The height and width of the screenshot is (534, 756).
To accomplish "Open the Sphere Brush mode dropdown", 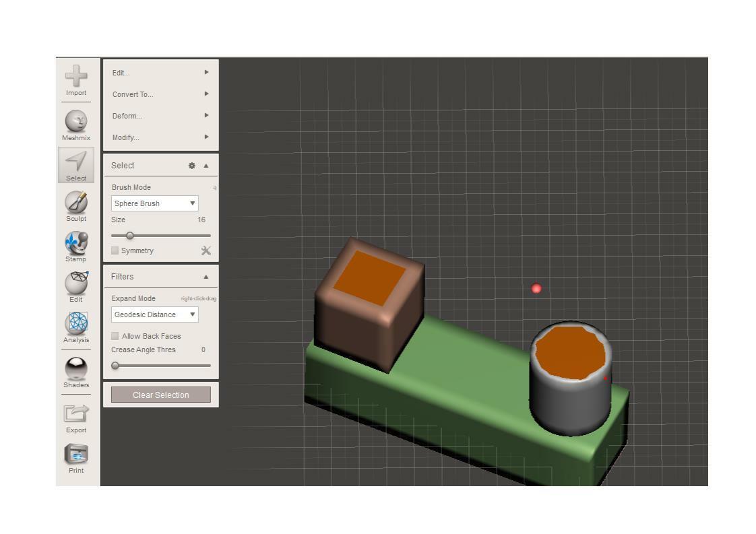I will tap(154, 203).
